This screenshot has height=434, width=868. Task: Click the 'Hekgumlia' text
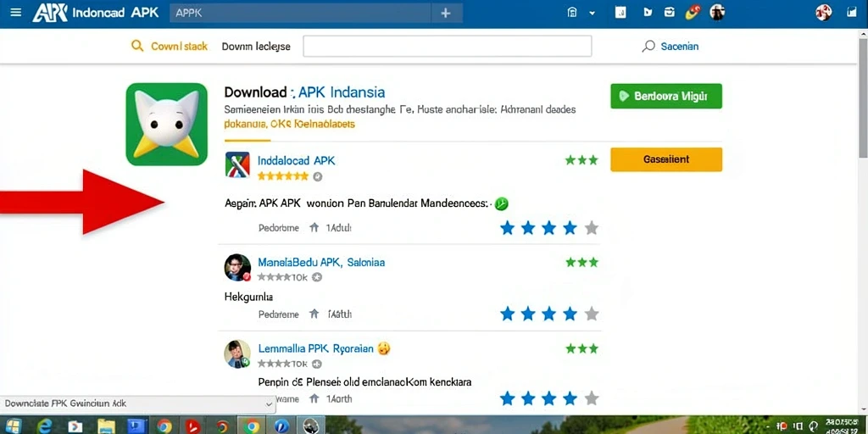248,297
